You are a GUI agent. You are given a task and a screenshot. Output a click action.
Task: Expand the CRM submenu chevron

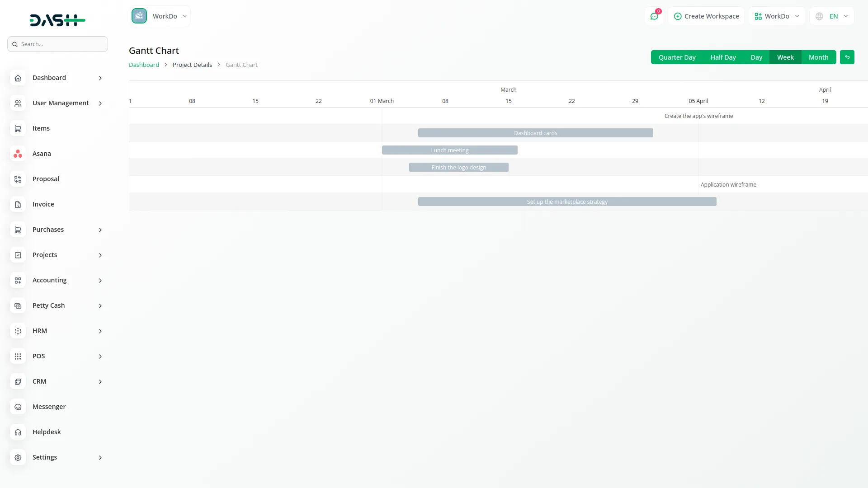coord(100,382)
